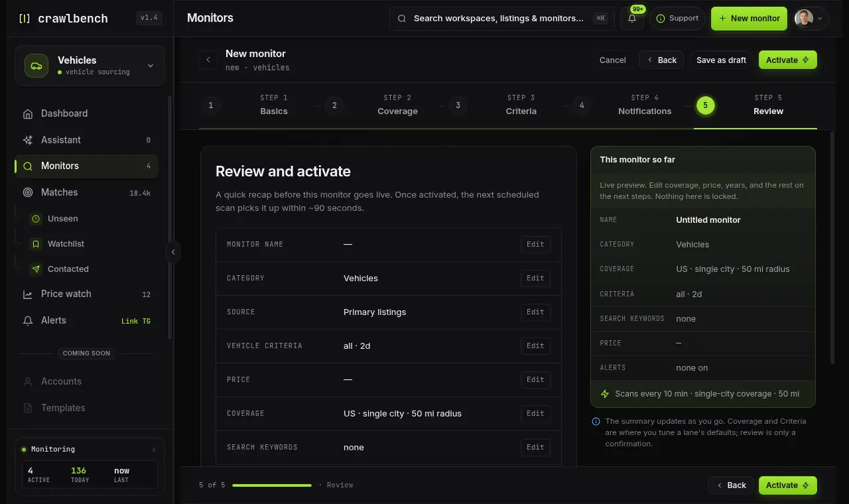Edit the Vehicle Criteria row
Viewport: 849px width, 504px height.
click(535, 346)
